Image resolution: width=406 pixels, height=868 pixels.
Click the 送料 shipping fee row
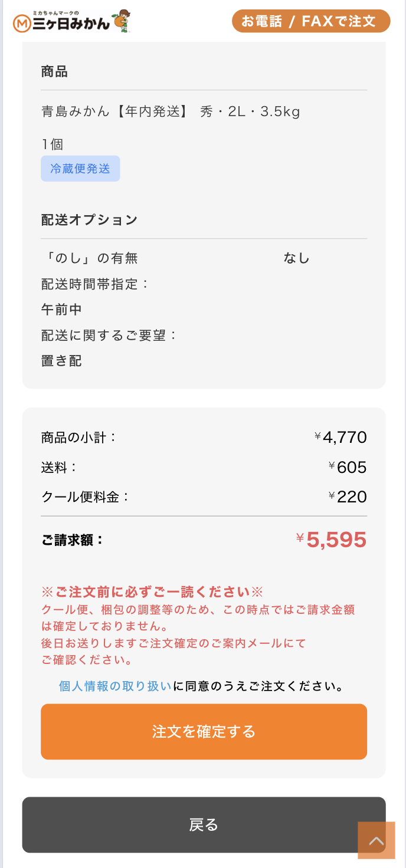[x=58, y=466]
